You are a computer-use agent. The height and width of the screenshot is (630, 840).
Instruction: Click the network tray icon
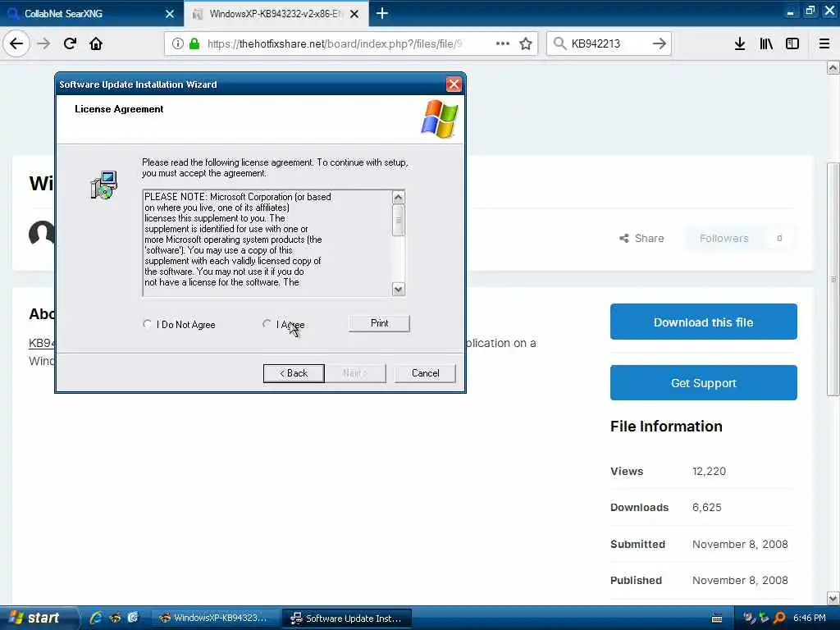coord(764,618)
